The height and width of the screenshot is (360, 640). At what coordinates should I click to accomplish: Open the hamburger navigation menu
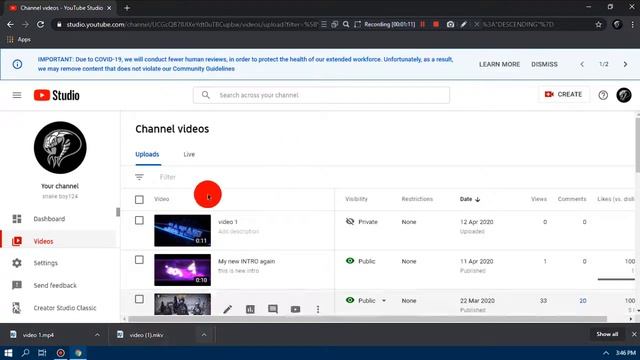pos(17,95)
